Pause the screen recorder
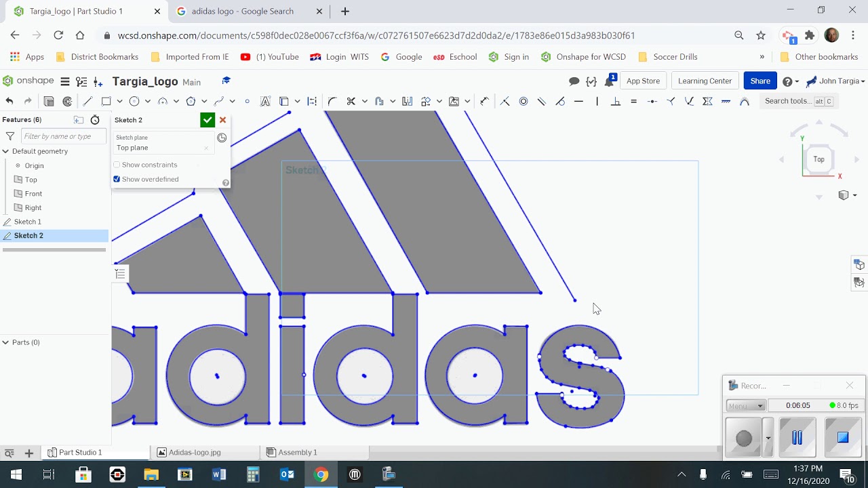This screenshot has width=868, height=488. (x=797, y=437)
